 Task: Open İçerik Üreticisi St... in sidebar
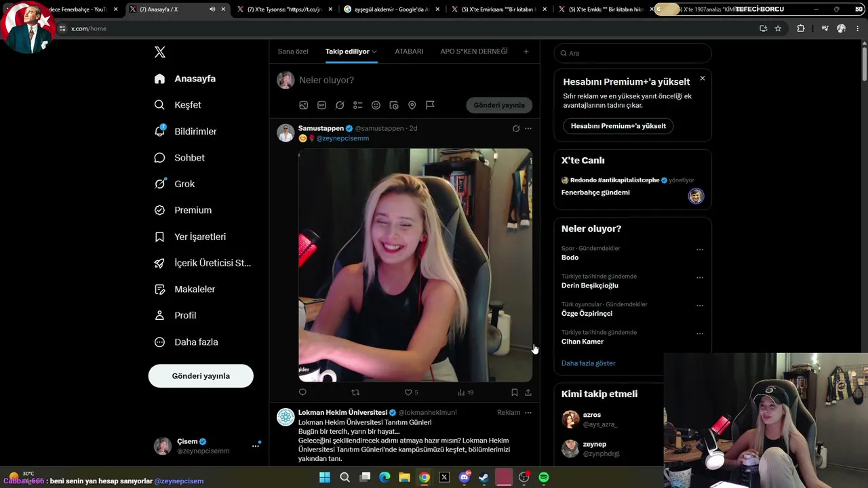(x=203, y=263)
